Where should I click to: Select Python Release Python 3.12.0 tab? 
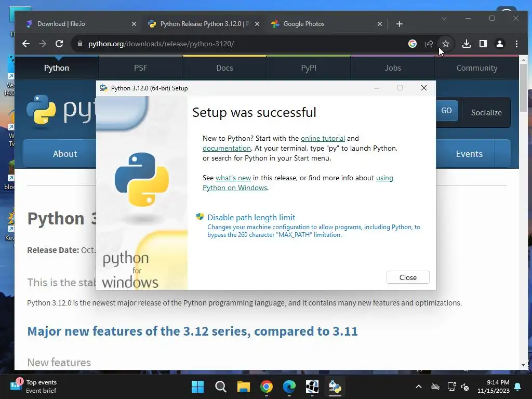coord(204,24)
